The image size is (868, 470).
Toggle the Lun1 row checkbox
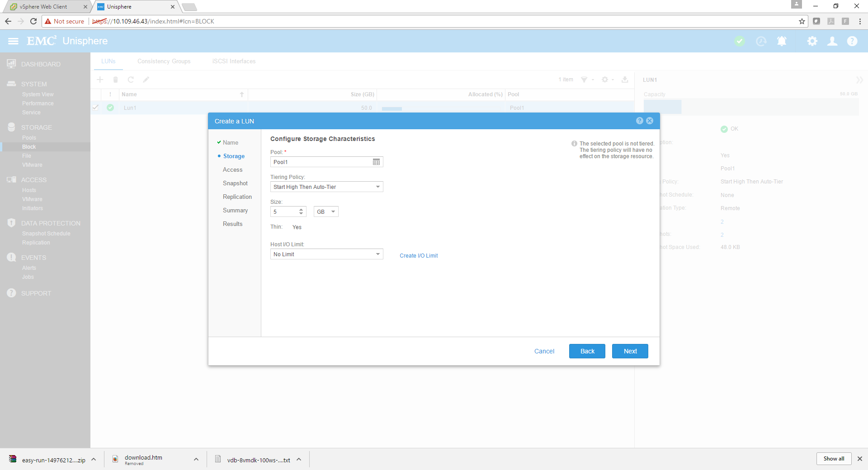coord(95,108)
